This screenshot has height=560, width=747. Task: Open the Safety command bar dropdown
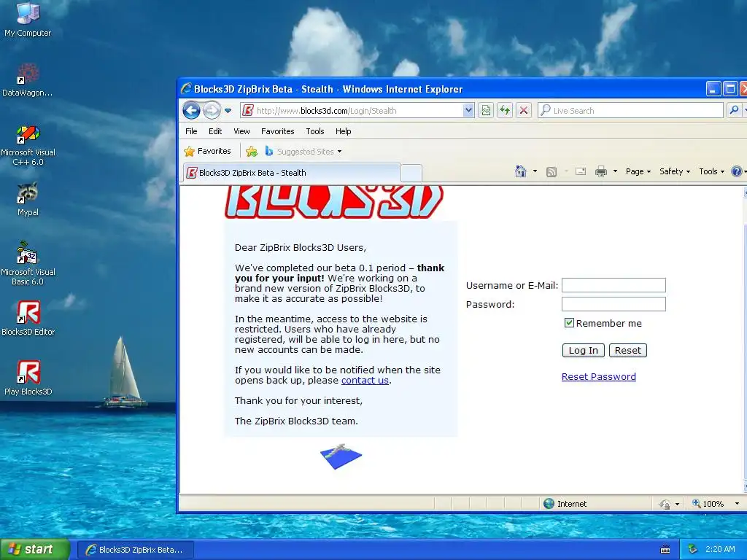tap(675, 171)
